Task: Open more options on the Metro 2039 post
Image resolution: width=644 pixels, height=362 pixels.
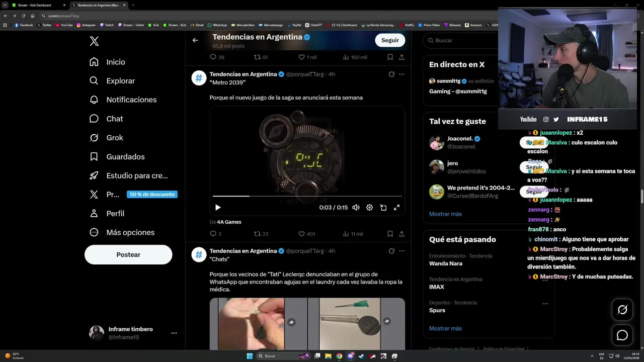Action: pyautogui.click(x=401, y=74)
